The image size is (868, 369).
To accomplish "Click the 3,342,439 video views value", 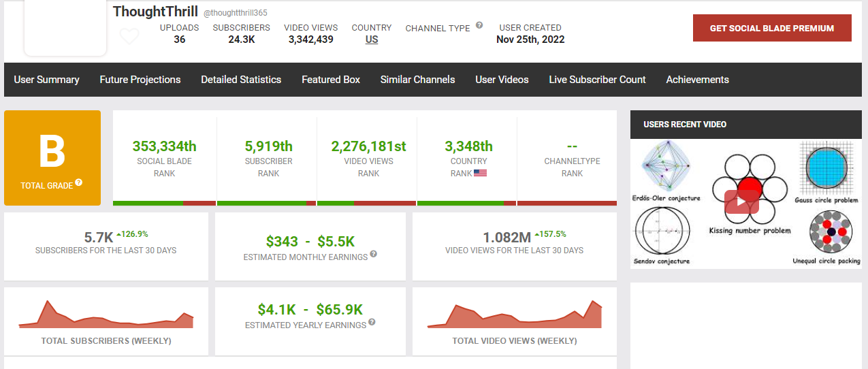I will click(x=310, y=39).
